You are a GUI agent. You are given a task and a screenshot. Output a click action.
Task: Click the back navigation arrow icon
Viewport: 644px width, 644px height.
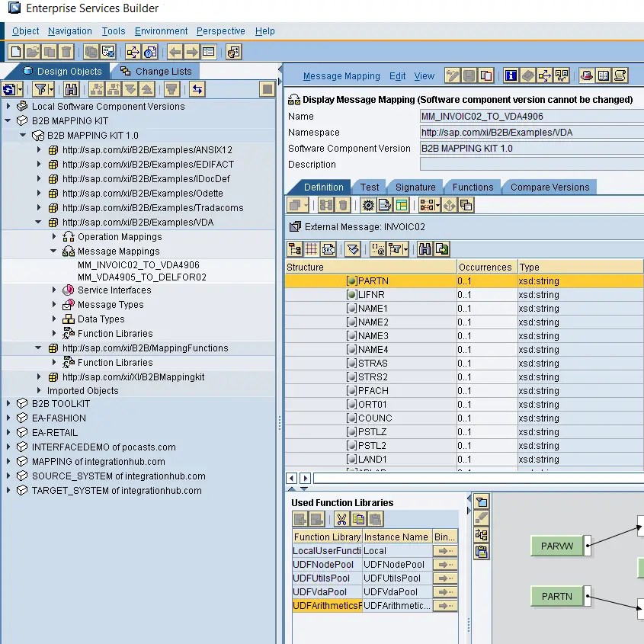175,50
